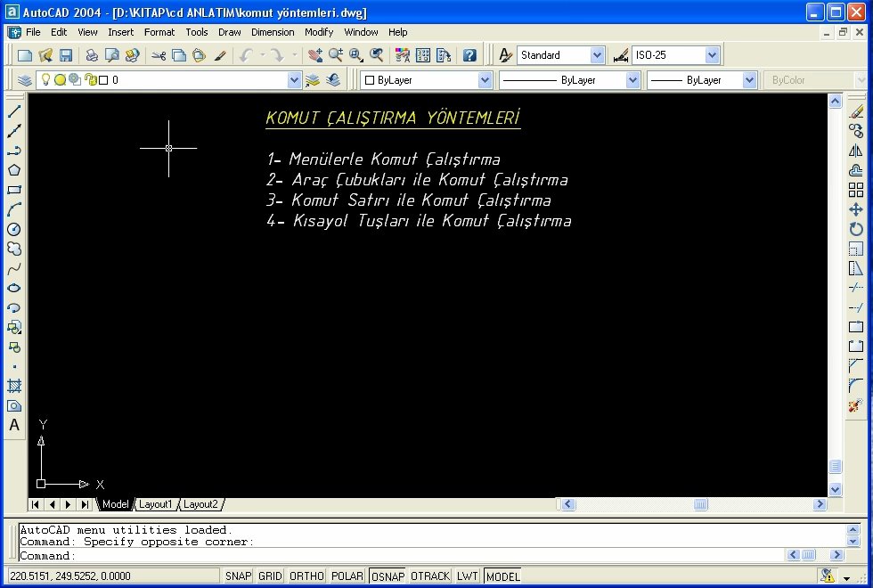Select the Spline draw tool

pyautogui.click(x=14, y=268)
